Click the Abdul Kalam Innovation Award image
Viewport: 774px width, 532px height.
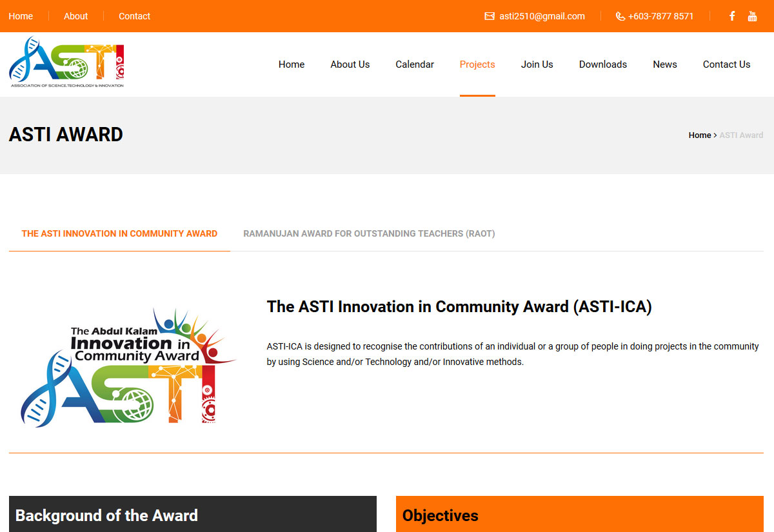[129, 366]
